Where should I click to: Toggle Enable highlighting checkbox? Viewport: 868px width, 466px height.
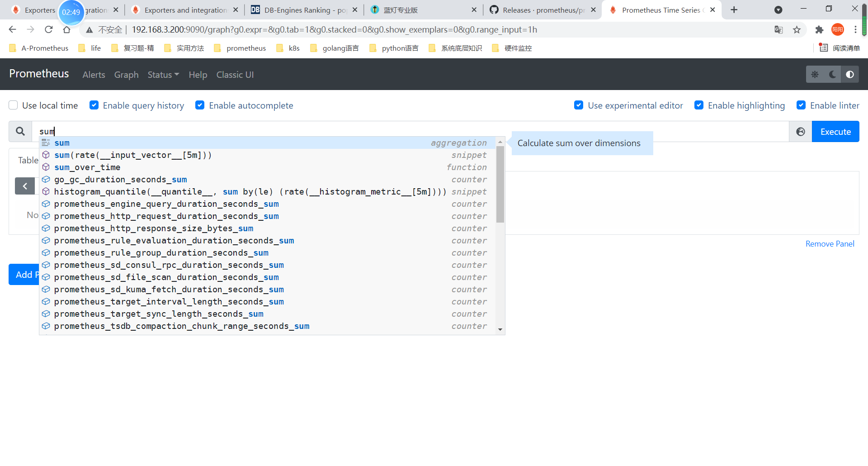pyautogui.click(x=699, y=105)
